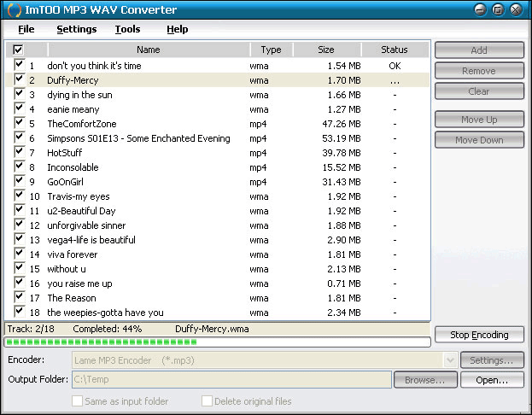Screen dimensions: 532x415
Task: Uncheck the eanie meany track checkbox
Action: pyautogui.click(x=20, y=108)
